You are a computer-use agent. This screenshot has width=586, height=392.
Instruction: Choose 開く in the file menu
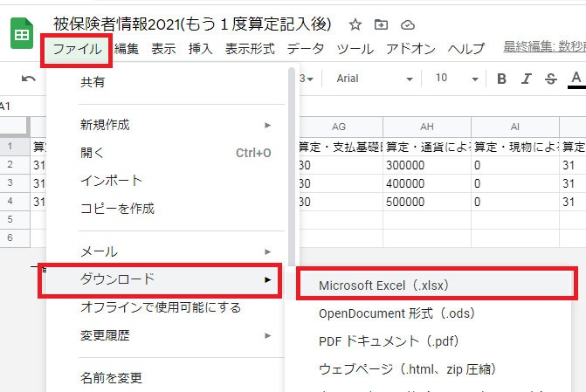click(x=164, y=153)
